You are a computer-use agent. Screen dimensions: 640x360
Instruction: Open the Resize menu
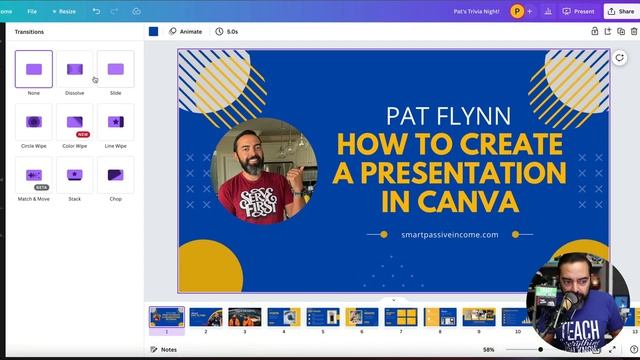pos(64,11)
